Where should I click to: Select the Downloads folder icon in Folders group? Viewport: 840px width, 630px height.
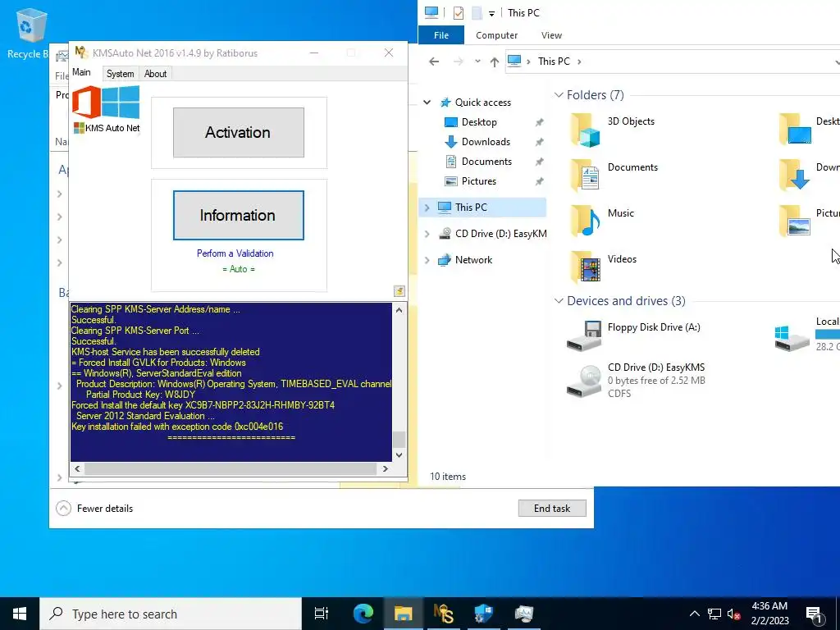tap(795, 176)
